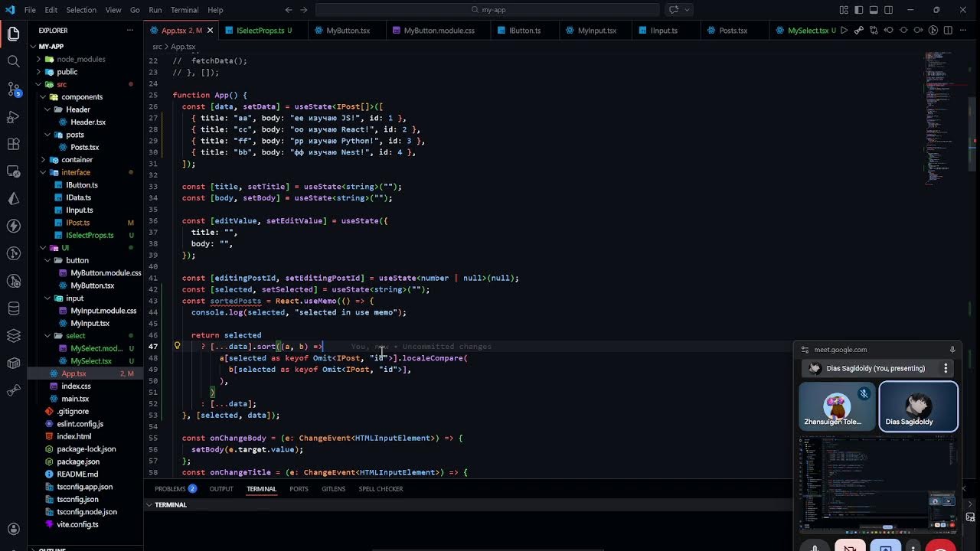
Task: Go back using navigation arrow in title bar
Action: [289, 10]
